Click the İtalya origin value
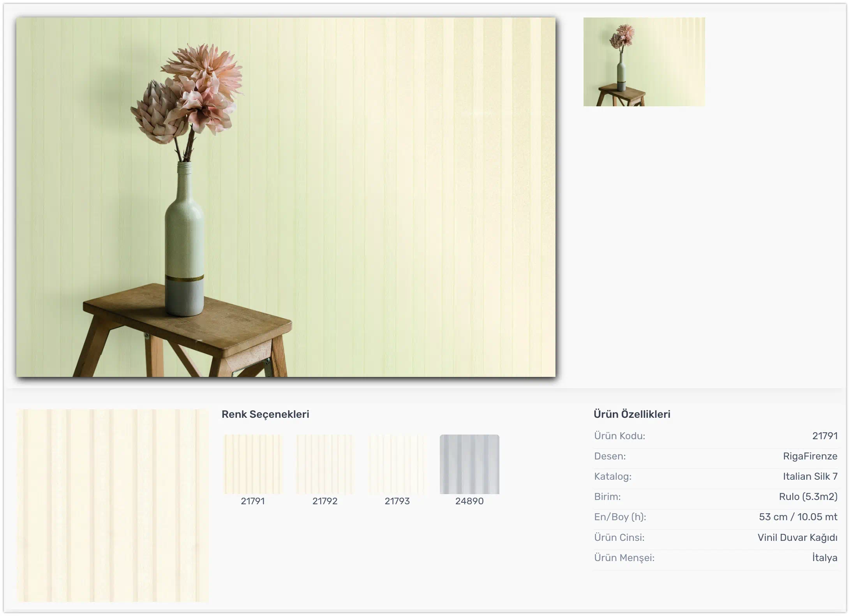 pos(825,558)
